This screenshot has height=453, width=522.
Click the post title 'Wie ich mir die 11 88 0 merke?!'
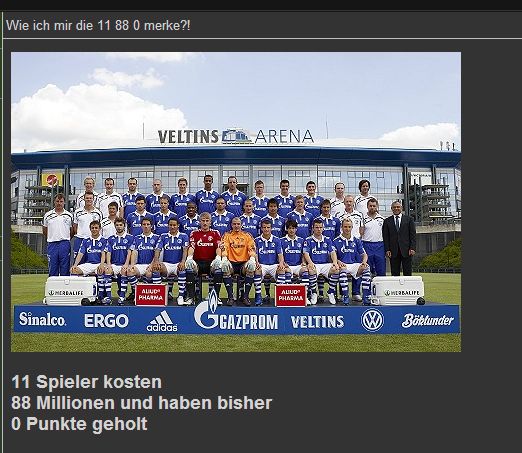pyautogui.click(x=98, y=25)
